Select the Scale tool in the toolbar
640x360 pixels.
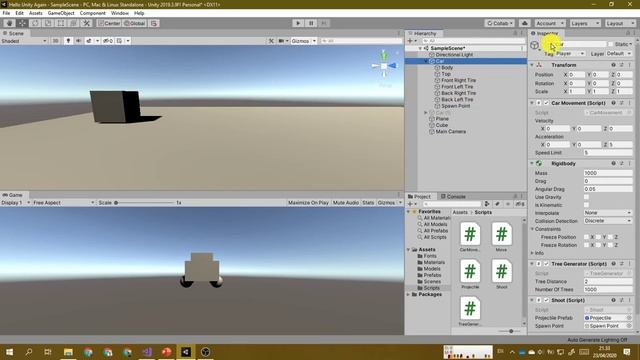click(x=48, y=23)
